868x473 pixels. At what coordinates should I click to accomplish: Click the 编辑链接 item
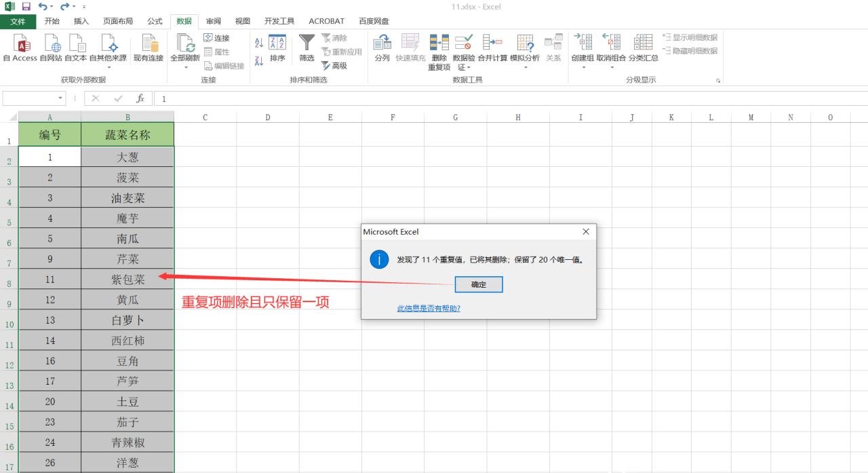(224, 66)
